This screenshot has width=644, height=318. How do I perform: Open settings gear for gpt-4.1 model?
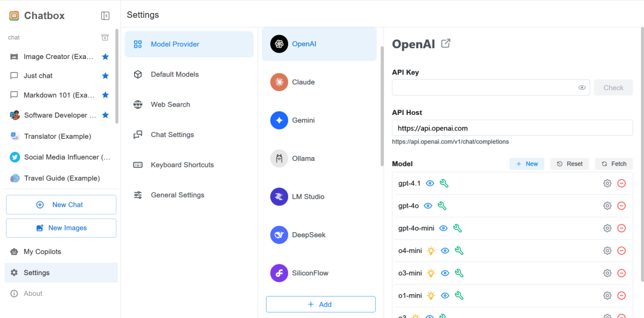607,183
